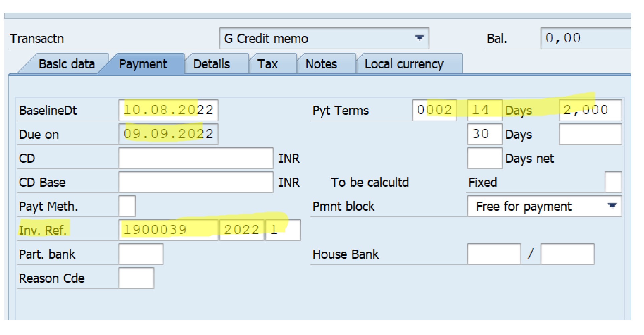The width and height of the screenshot is (644, 335).
Task: Open the Notes tab
Action: coord(321,64)
